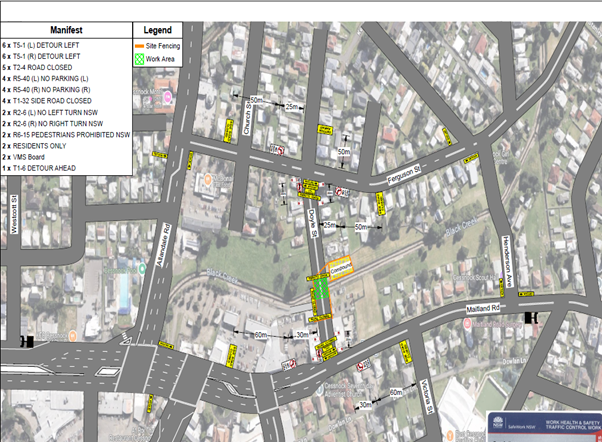
Task: Click '2 x R2-6 (R) NO RIGHT TURN NSW'
Action: coord(53,124)
